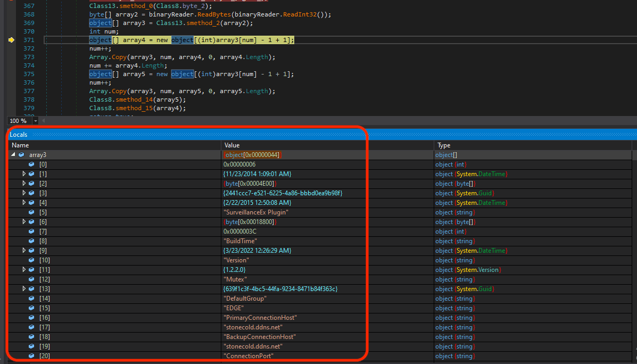Screen dimensions: 637x364
Task: Click the cube icon for element [11]
Action: 31,269
